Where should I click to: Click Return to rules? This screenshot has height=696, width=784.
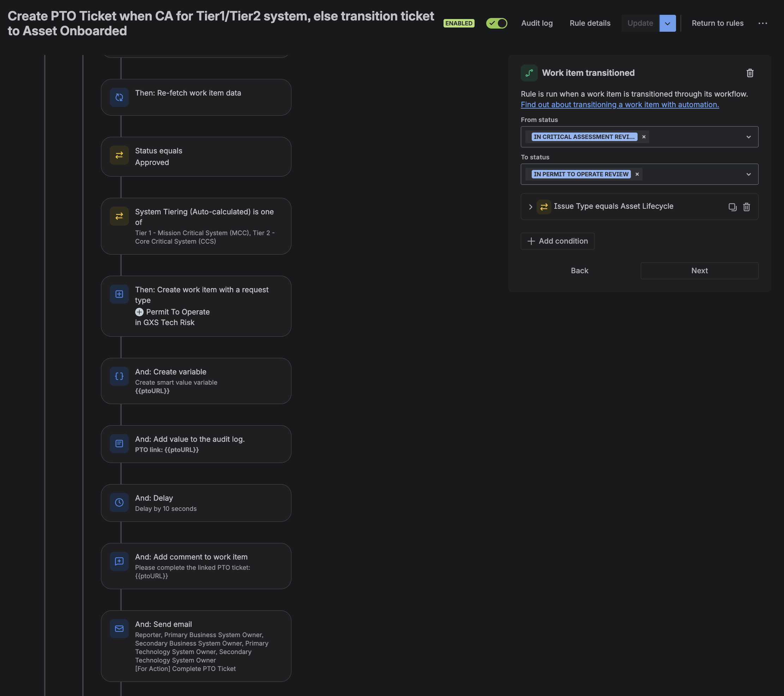717,23
